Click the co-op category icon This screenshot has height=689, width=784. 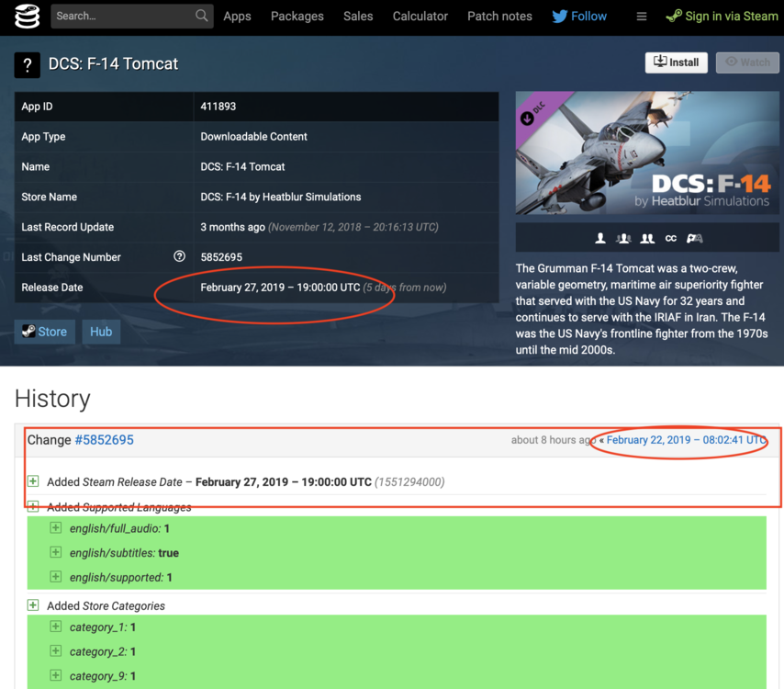(647, 238)
